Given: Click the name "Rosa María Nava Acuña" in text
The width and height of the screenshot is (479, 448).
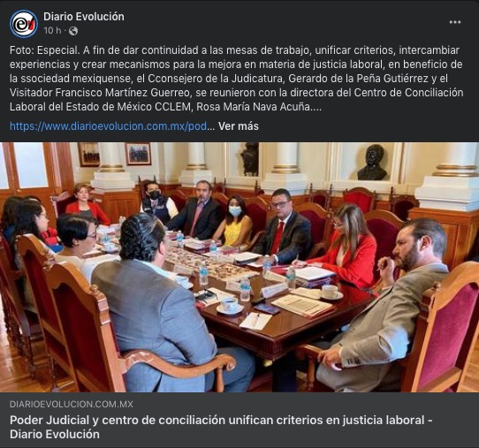Looking at the screenshot, I should pyautogui.click(x=254, y=107).
